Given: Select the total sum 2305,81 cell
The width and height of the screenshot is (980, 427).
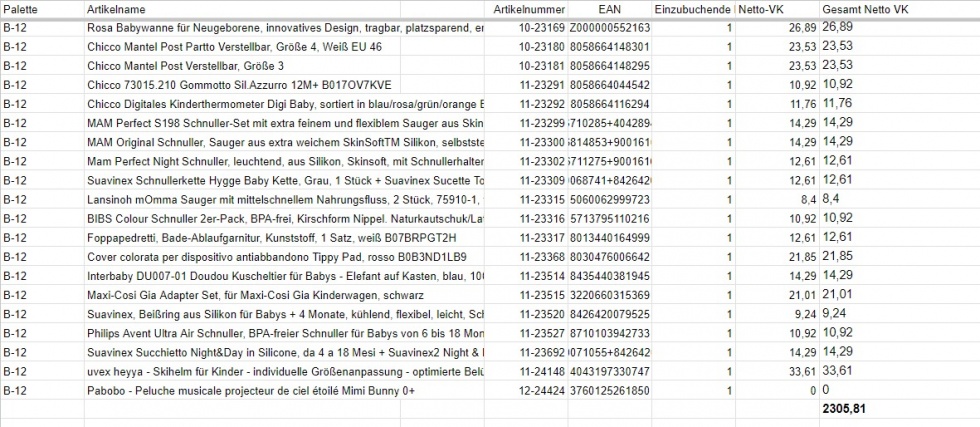Looking at the screenshot, I should tap(899, 409).
